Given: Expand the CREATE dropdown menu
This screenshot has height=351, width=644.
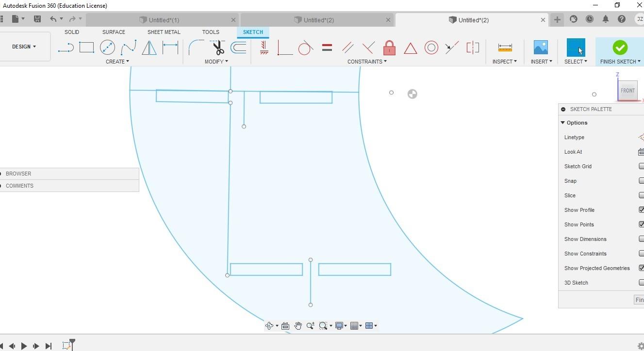Looking at the screenshot, I should tap(117, 62).
